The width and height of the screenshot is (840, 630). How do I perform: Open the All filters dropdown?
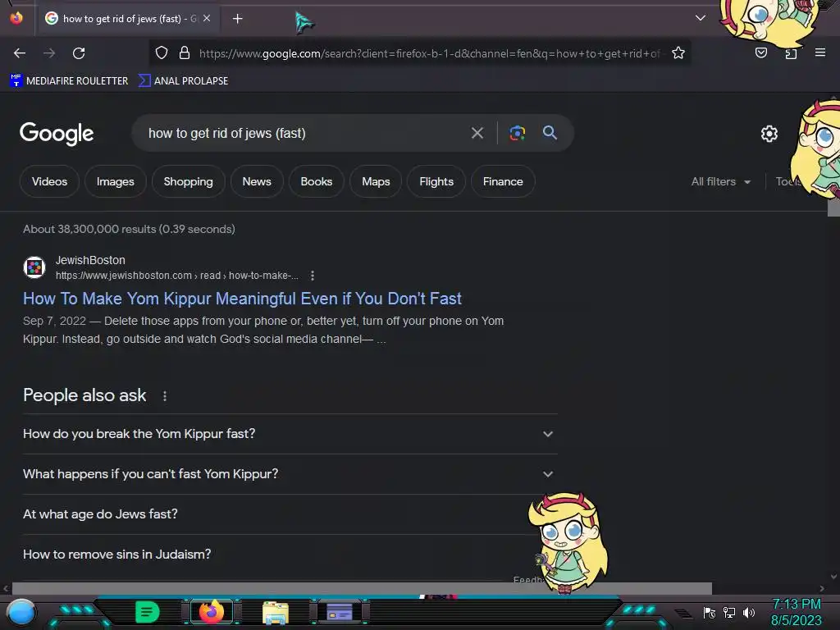[720, 181]
